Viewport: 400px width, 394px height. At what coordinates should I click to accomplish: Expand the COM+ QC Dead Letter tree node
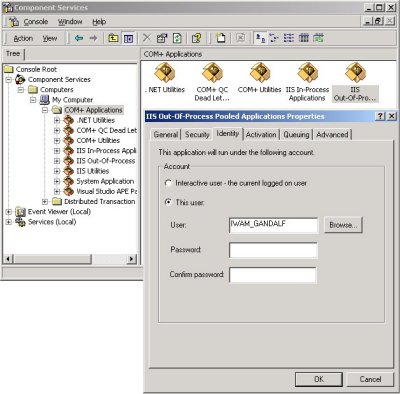[57, 130]
